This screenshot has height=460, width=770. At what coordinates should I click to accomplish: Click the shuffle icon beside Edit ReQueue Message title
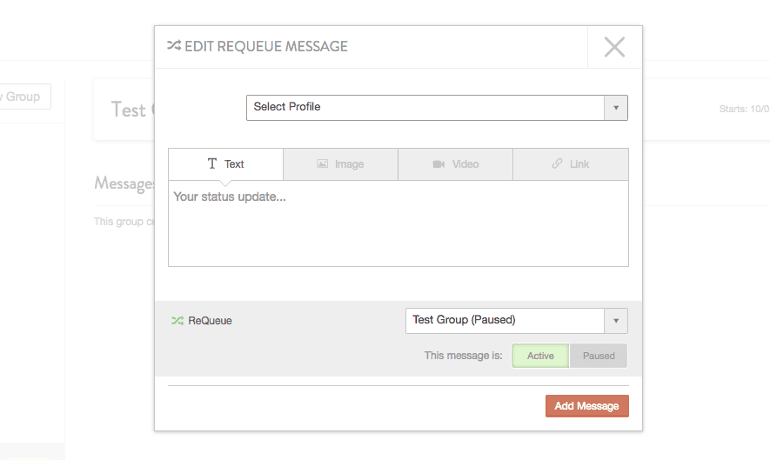(174, 46)
